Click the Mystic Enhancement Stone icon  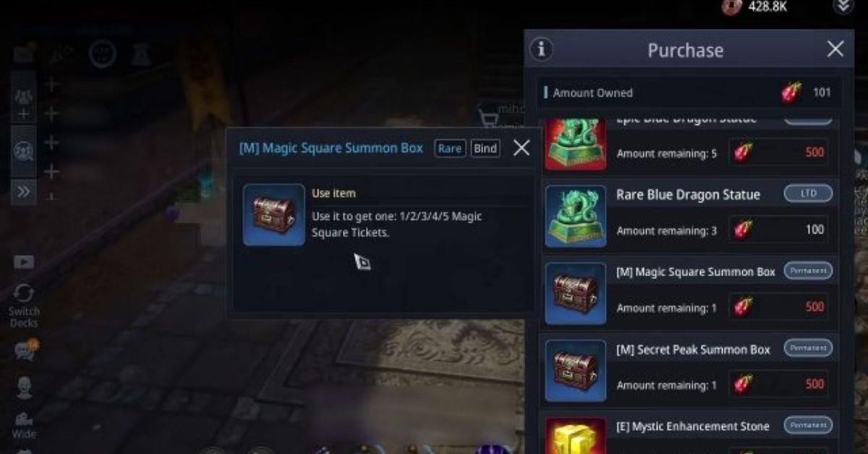tap(576, 435)
